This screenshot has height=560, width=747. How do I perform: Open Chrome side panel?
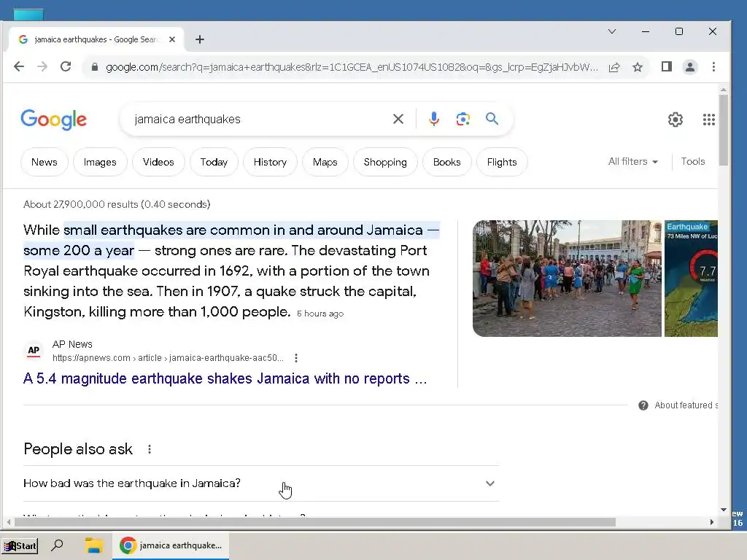(x=667, y=66)
